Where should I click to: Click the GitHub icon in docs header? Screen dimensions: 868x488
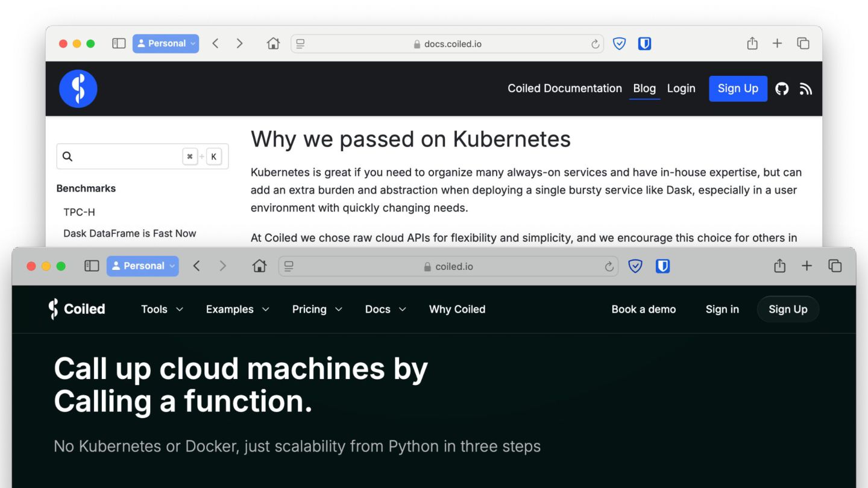tap(782, 89)
